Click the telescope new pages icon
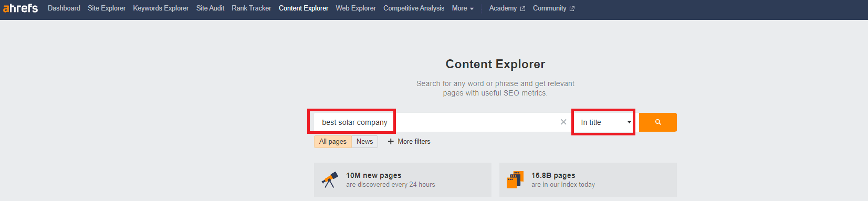Screen dimensions: 868x201 (330, 179)
